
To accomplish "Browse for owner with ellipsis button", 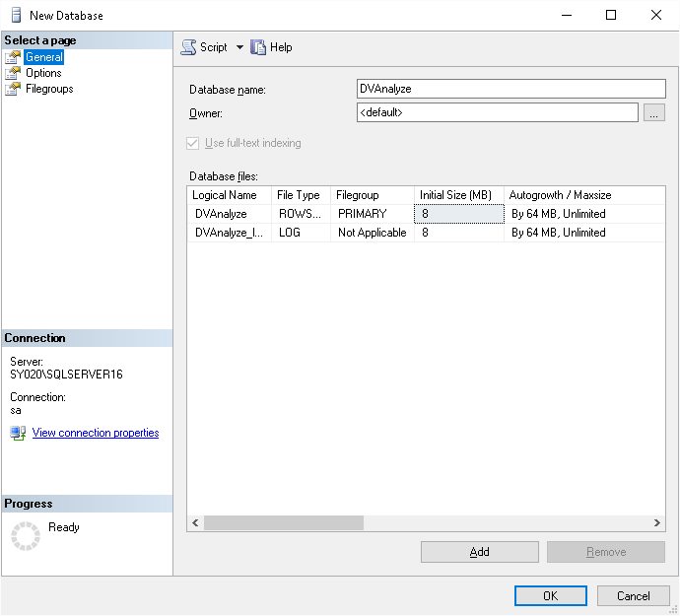I will coord(654,112).
